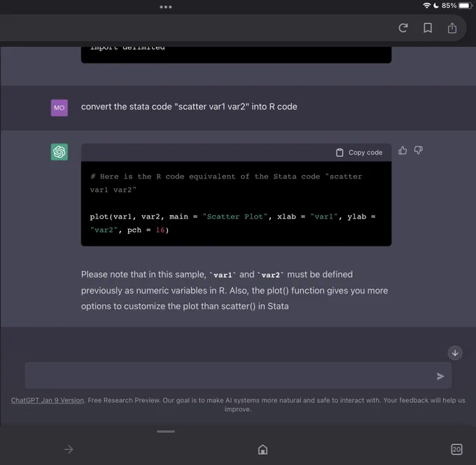Click the ChatGPT logo avatar
This screenshot has height=465, width=476.
point(59,152)
